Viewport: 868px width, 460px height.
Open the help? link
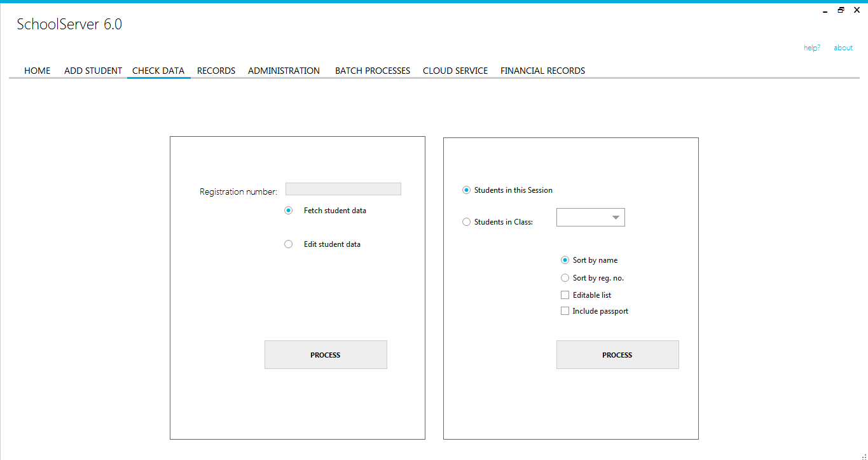pyautogui.click(x=811, y=47)
